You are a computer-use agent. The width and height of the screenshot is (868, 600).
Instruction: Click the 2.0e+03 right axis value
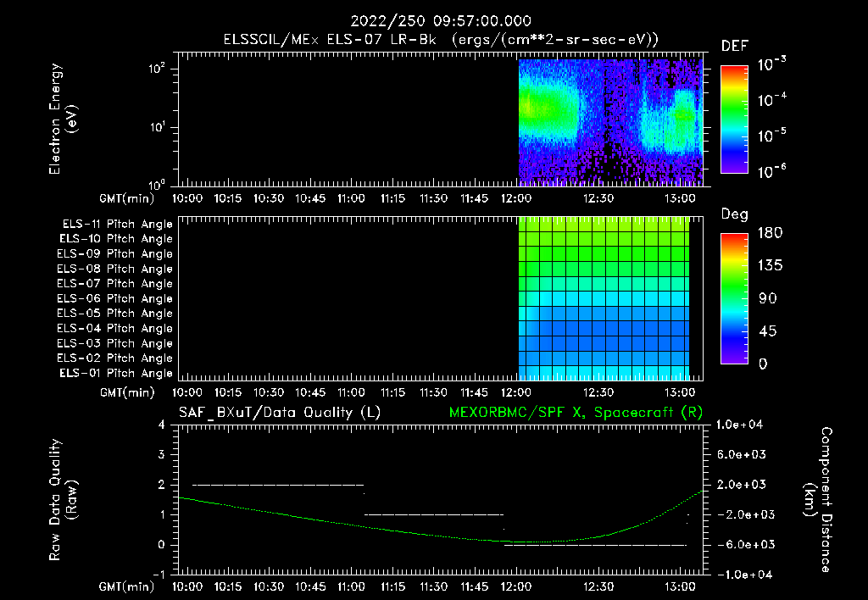click(741, 484)
